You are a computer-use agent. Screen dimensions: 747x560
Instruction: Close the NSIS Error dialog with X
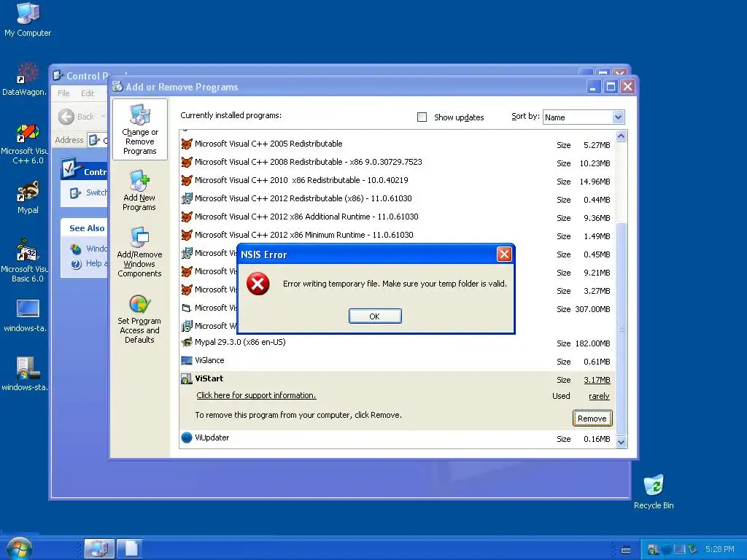(504, 254)
